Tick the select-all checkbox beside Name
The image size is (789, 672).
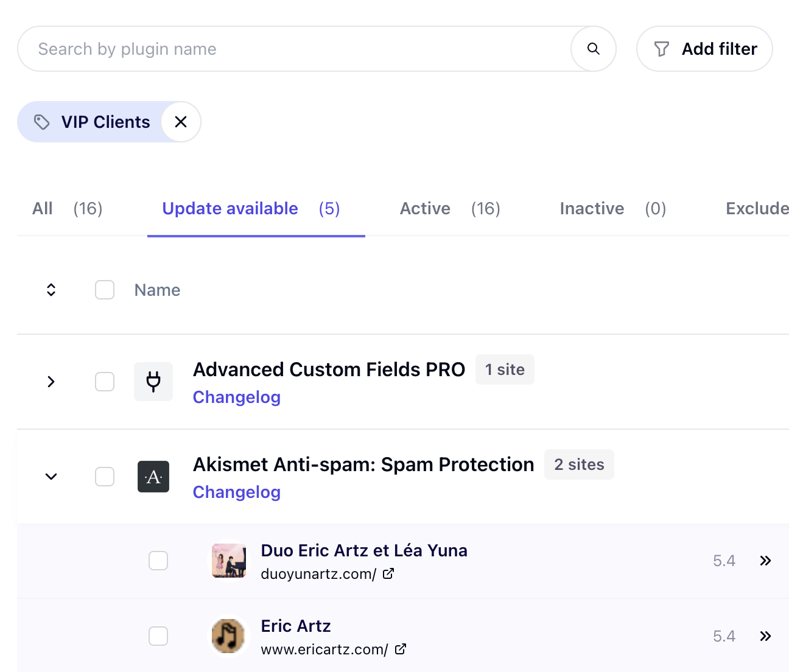tap(105, 290)
